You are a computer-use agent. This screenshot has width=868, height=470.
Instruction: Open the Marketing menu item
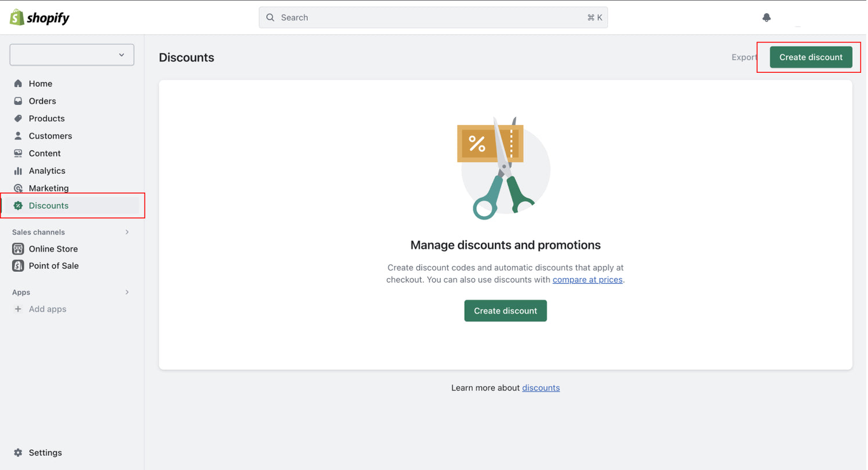[x=49, y=188]
